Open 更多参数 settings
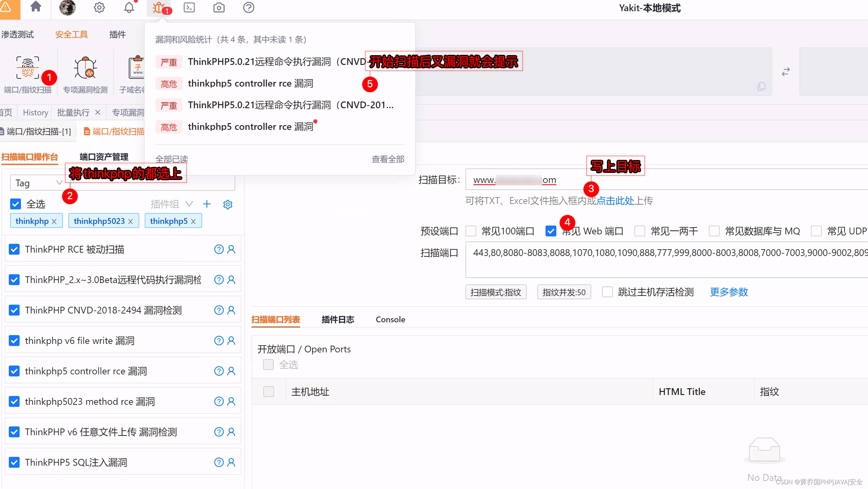Viewport: 868px width, 489px height. (729, 292)
